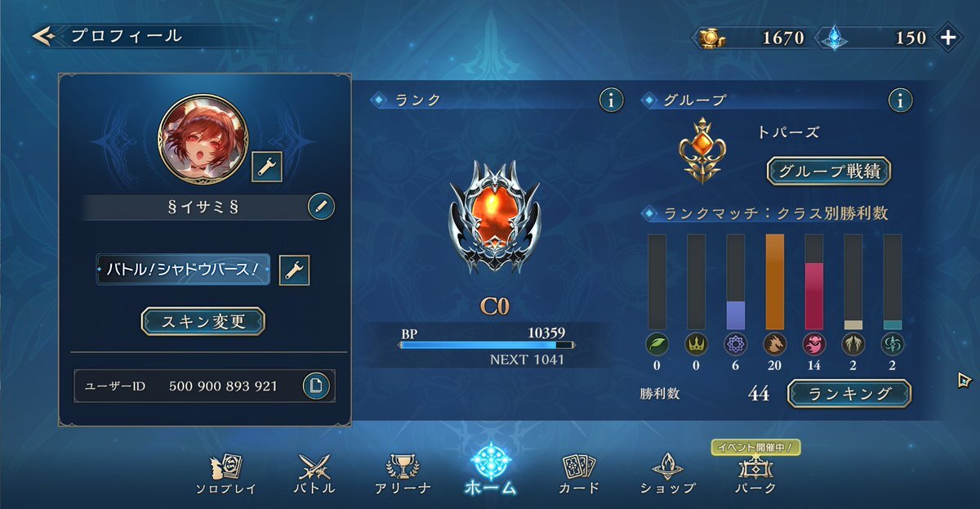This screenshot has height=509, width=980.
Task: Click the wrench beside バトル!シャドウバース! title
Action: (x=294, y=270)
